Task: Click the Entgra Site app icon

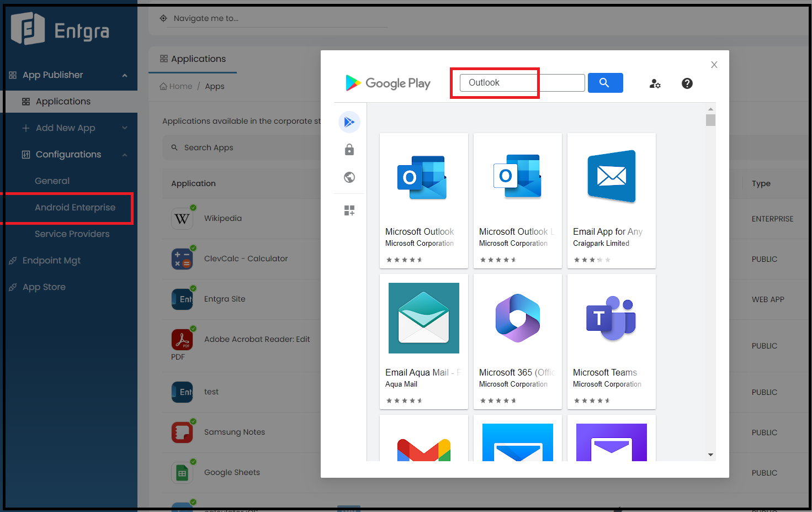Action: 182,299
